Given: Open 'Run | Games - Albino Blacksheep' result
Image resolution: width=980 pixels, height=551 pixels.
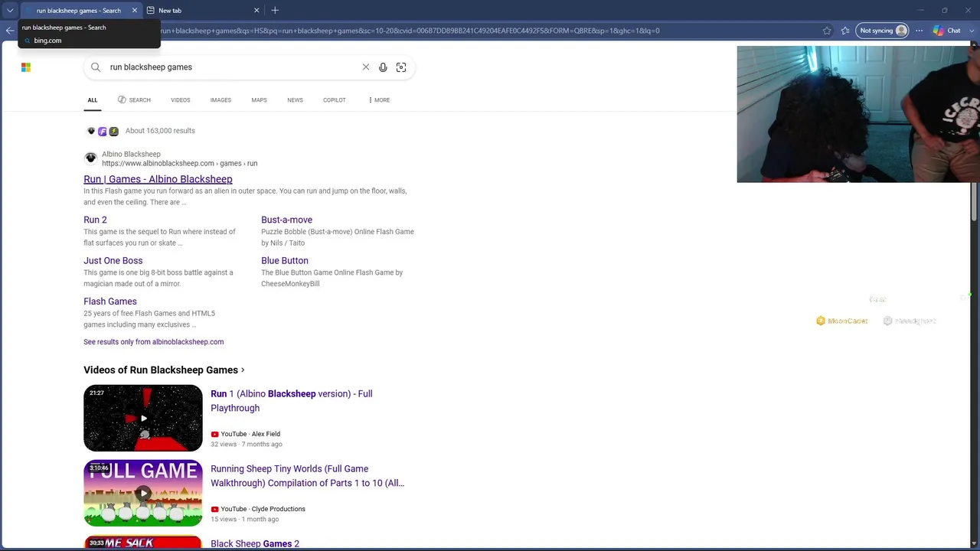Looking at the screenshot, I should 158,179.
